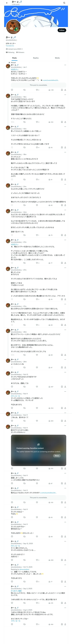Screen dimensions: 72x644
Task: Share the Aug 3, 2025 post
Action: [x=65, y=624]
